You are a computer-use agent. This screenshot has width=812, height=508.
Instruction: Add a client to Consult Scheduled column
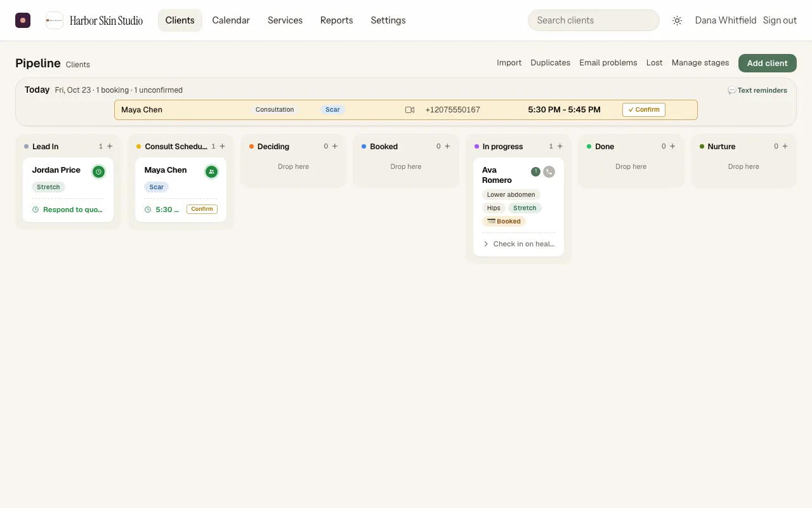pyautogui.click(x=222, y=146)
